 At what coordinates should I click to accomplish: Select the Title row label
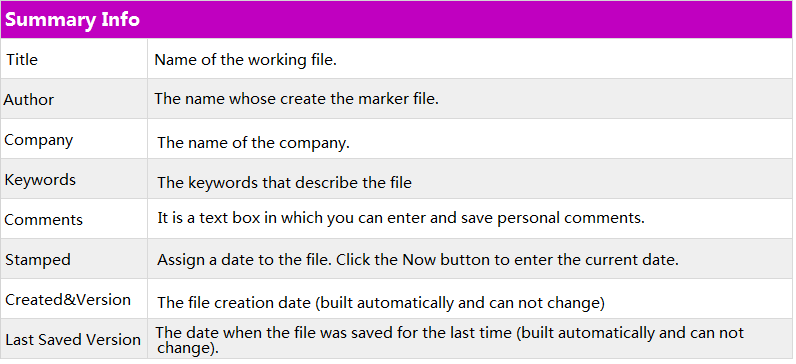[22, 59]
